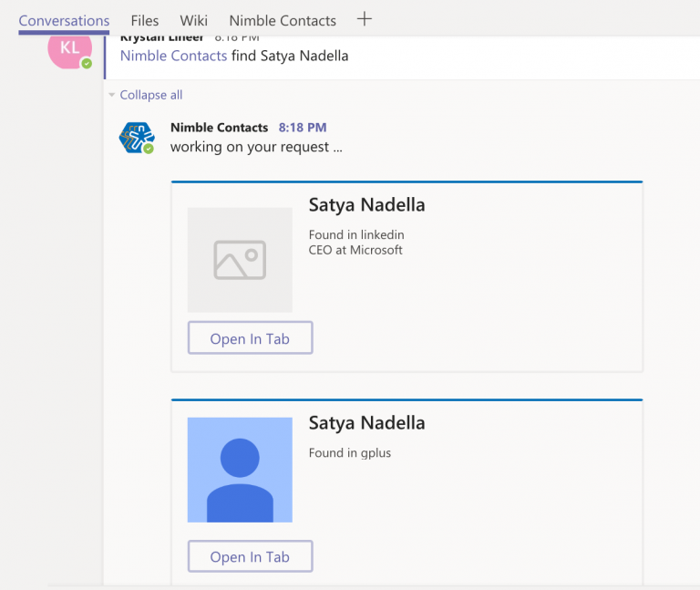Click the blue profile picture on gplus card
Viewport: 700px width, 590px height.
point(240,470)
